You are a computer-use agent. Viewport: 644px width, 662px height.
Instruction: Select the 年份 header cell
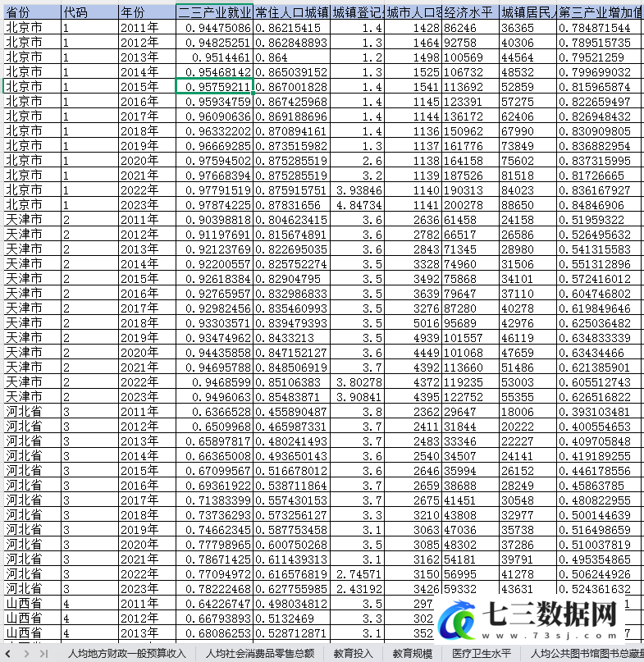(147, 12)
